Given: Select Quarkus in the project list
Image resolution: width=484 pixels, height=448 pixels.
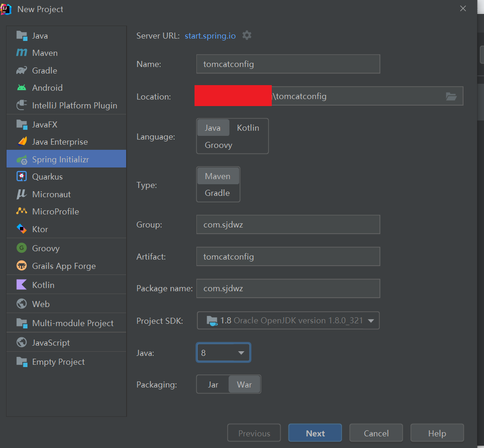Looking at the screenshot, I should click(67, 176).
